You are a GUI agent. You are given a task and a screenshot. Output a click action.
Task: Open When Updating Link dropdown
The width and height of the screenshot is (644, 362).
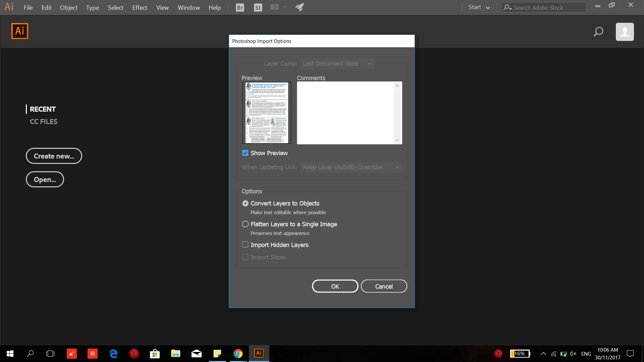[351, 167]
